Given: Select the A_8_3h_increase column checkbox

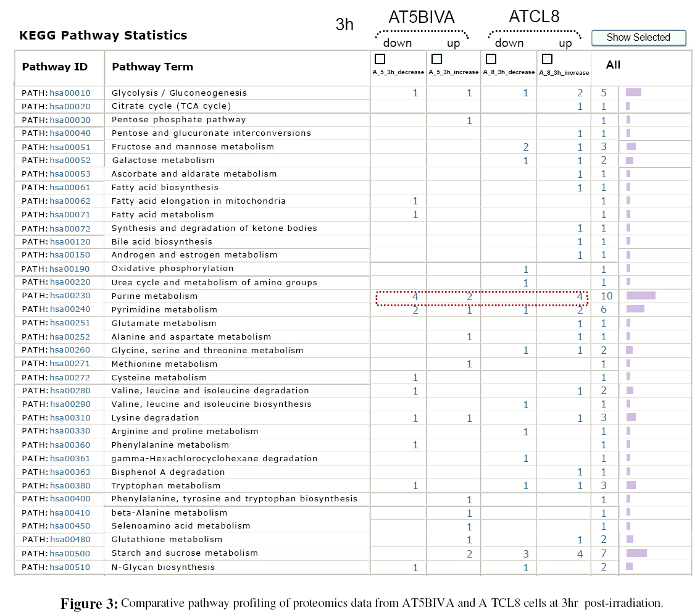Looking at the screenshot, I should pos(546,59).
